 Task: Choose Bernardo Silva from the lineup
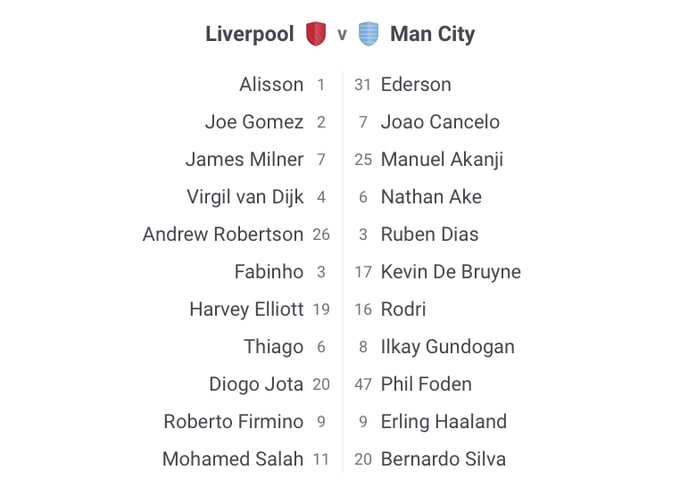pyautogui.click(x=443, y=459)
